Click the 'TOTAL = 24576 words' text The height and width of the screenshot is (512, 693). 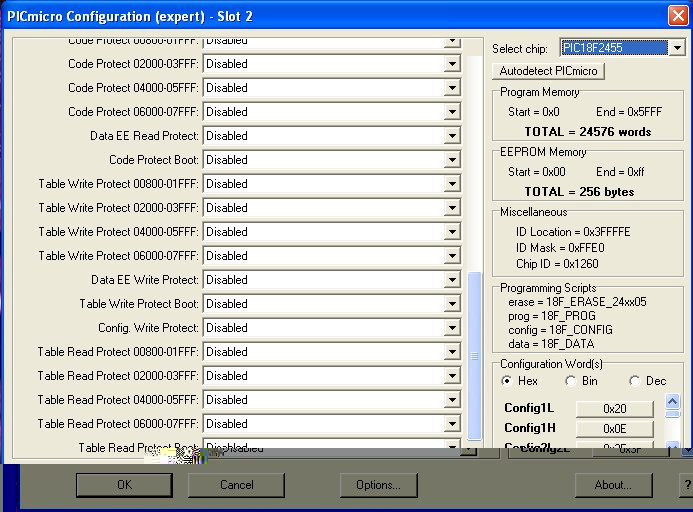587,132
